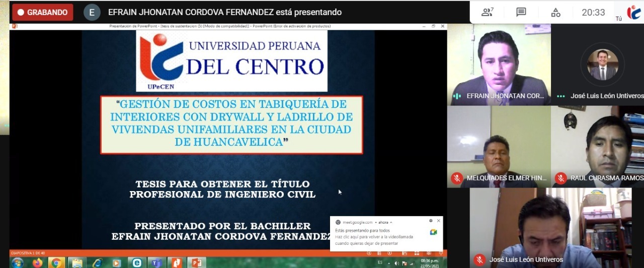Image resolution: width=644 pixels, height=268 pixels.
Task: Go to next slide in PowerPoint status bar
Action: 389,253
